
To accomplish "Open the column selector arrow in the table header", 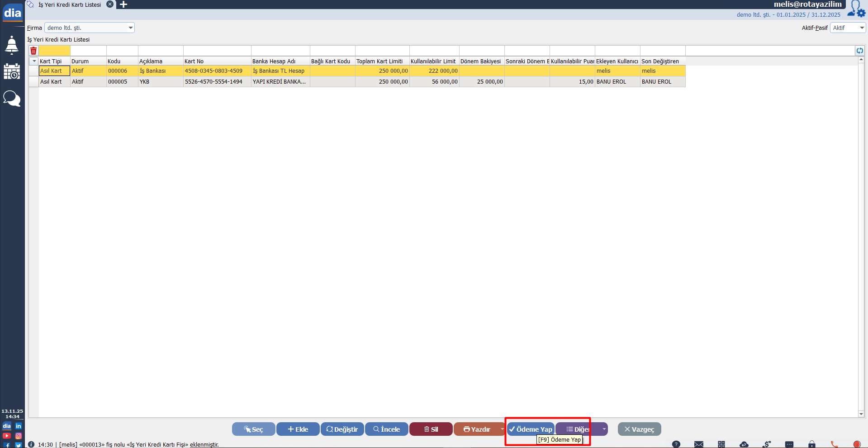I will point(34,61).
